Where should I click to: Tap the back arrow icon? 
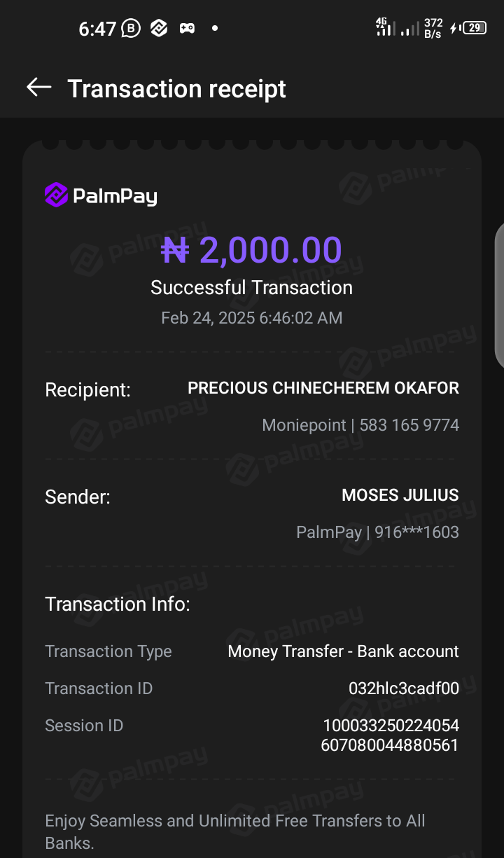(39, 88)
